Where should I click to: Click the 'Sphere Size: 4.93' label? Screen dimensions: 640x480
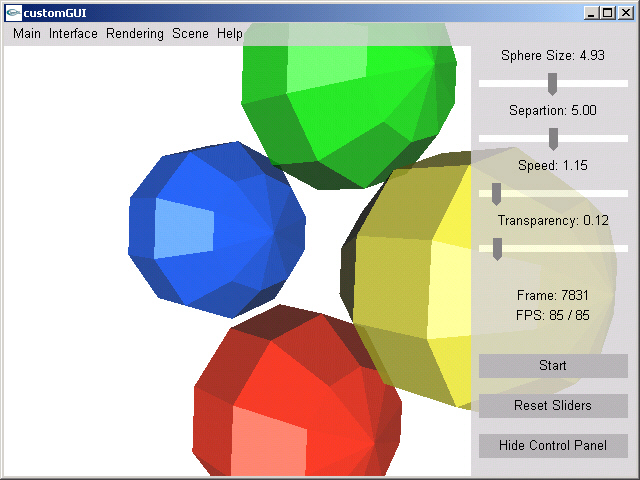[x=553, y=56]
